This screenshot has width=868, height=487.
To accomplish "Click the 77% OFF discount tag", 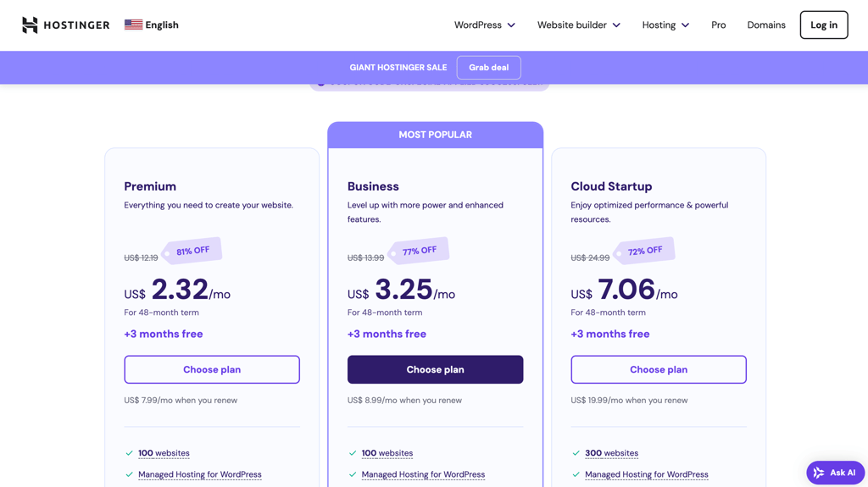I will pos(418,251).
